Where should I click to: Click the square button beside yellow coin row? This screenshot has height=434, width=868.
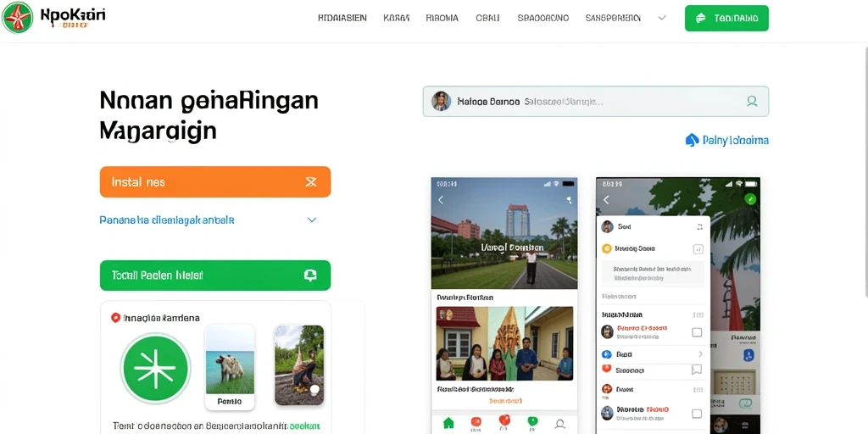click(x=698, y=249)
